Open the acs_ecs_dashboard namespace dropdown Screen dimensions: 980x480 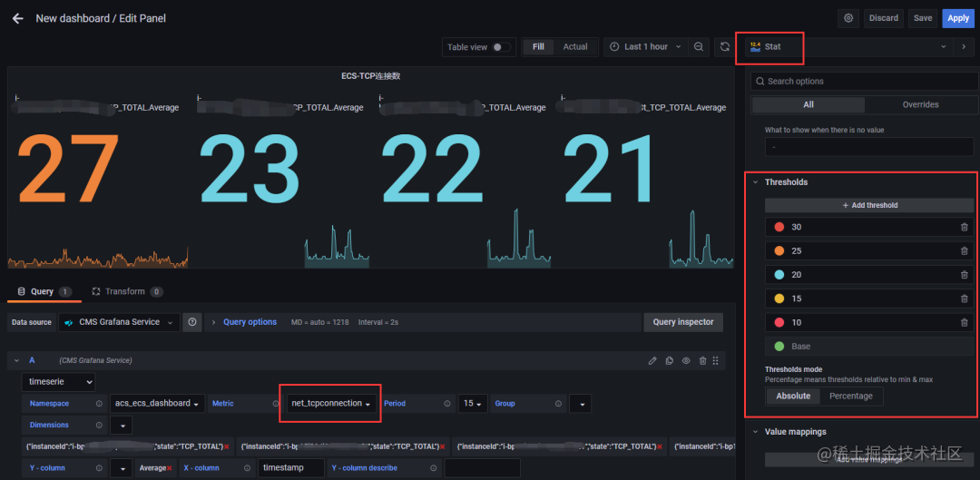coord(158,404)
